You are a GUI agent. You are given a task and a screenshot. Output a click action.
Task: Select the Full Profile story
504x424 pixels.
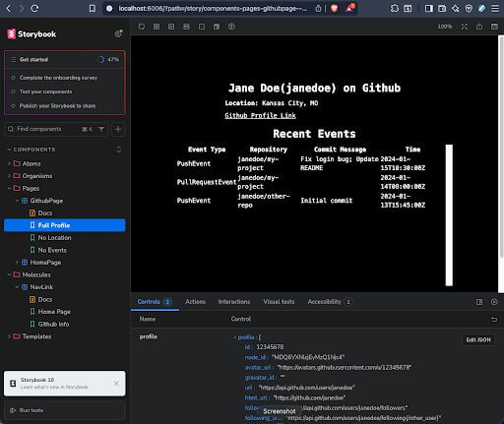coord(65,225)
